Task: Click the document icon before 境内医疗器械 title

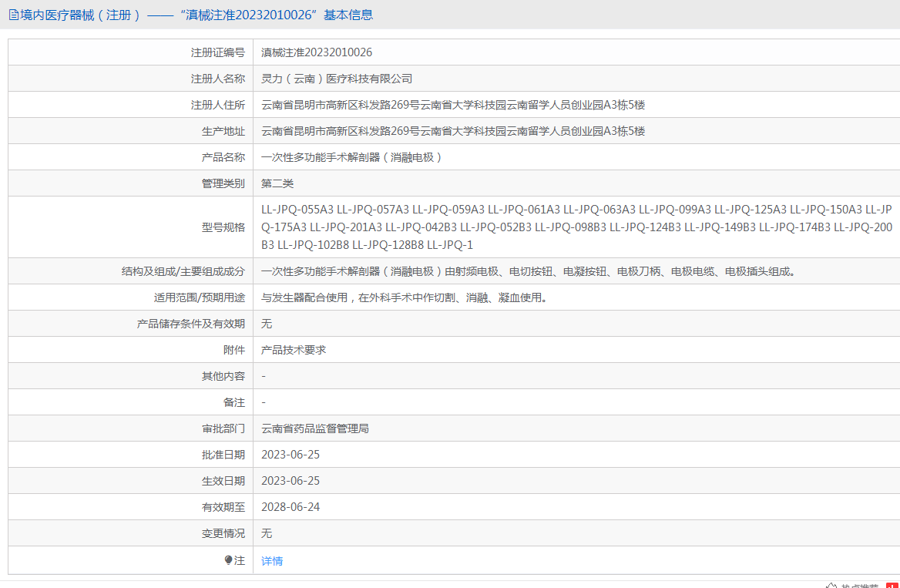Action: (14, 15)
